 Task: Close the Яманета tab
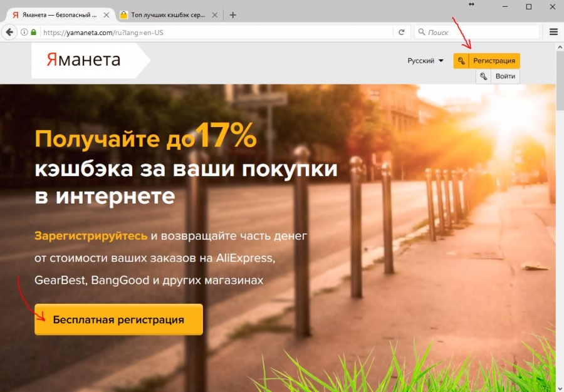pos(107,15)
